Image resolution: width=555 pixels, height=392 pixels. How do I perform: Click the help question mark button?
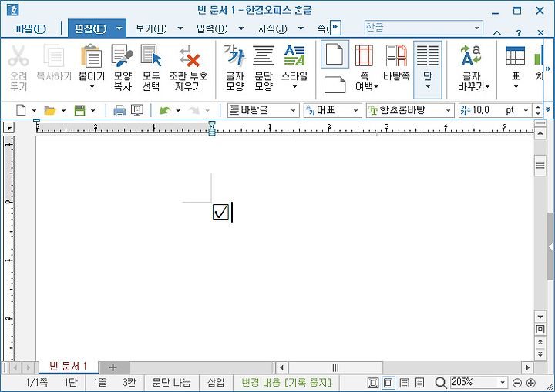click(x=519, y=33)
